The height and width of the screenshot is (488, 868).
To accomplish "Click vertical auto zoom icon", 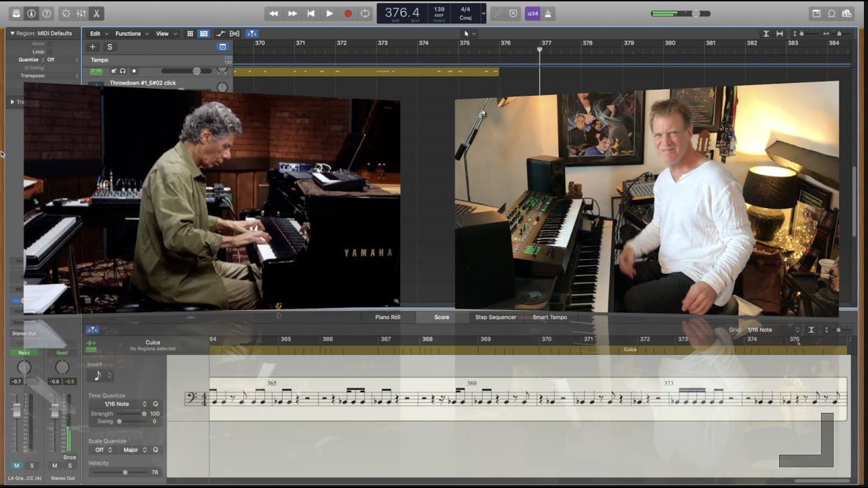I will coord(766,33).
